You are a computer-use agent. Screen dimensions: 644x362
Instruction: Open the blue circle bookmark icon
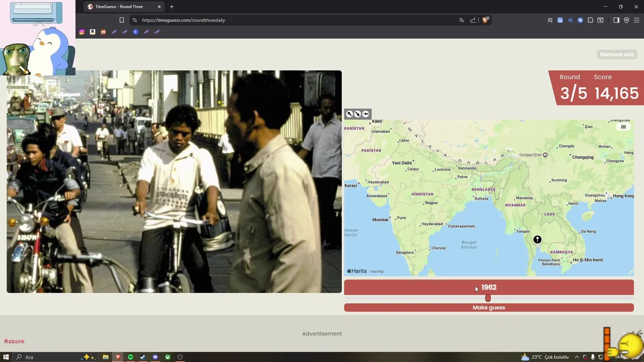click(135, 32)
